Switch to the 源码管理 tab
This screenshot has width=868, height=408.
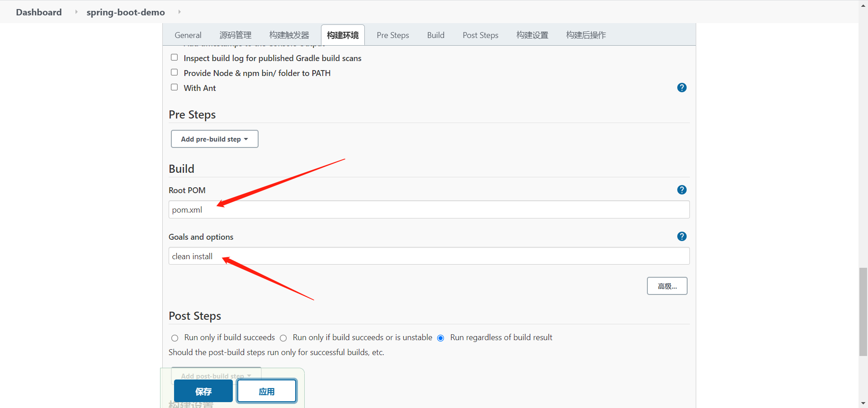click(x=236, y=35)
